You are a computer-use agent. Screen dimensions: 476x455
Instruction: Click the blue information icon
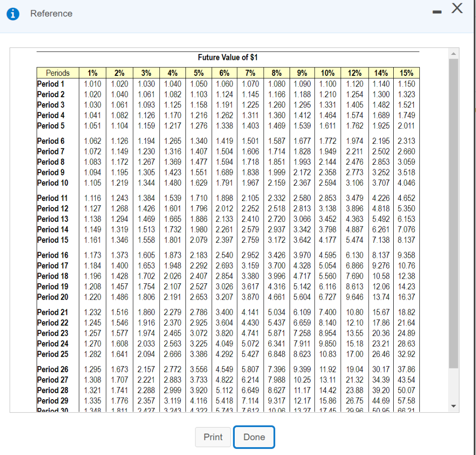coord(13,13)
